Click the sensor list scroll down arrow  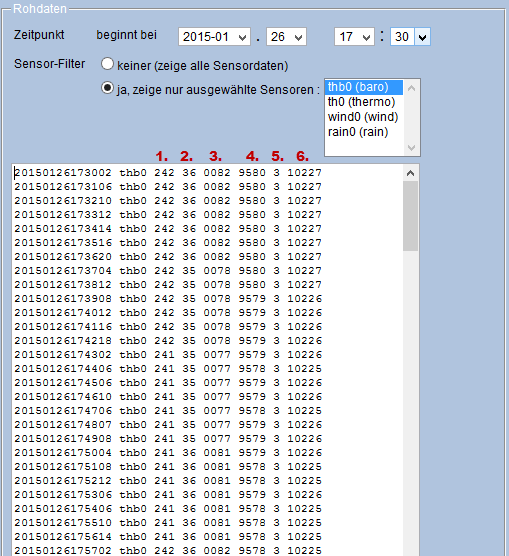click(411, 148)
